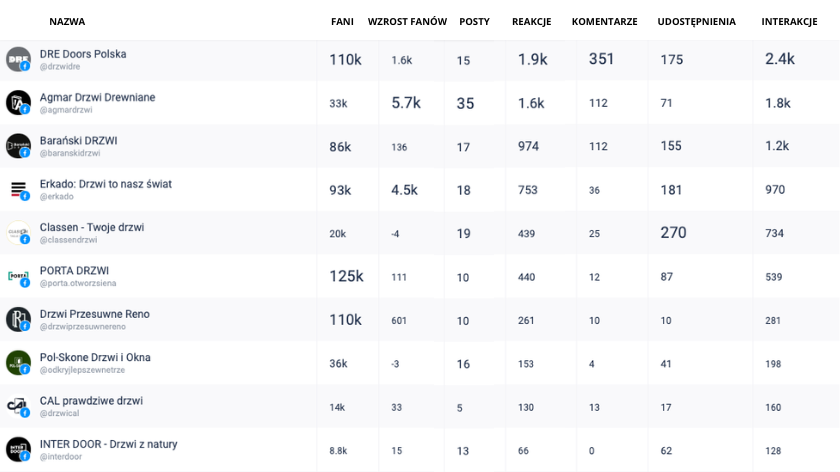Open the DRE Doors Polska profile avatar
The width and height of the screenshot is (840, 472).
pos(18,59)
